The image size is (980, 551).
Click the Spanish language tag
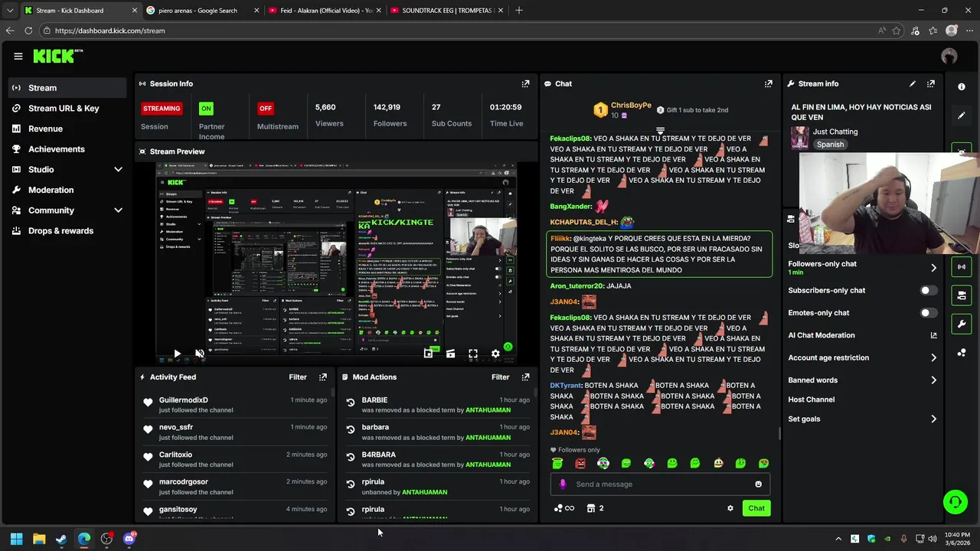pyautogui.click(x=830, y=145)
